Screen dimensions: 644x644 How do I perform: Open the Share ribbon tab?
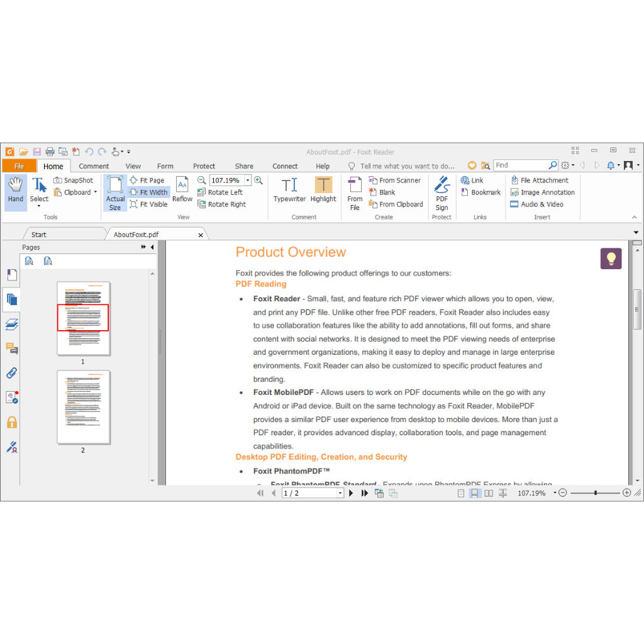click(x=244, y=166)
